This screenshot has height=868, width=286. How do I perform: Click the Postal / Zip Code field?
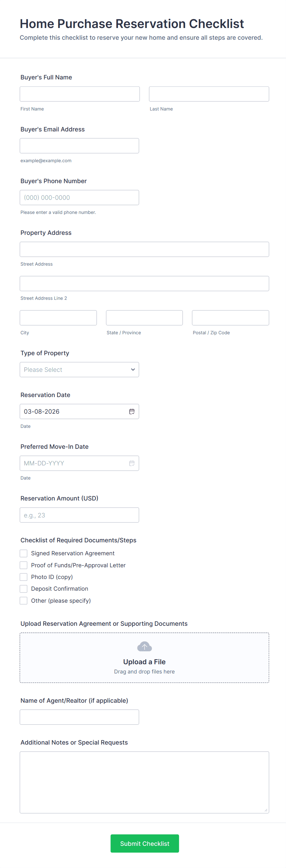[230, 318]
